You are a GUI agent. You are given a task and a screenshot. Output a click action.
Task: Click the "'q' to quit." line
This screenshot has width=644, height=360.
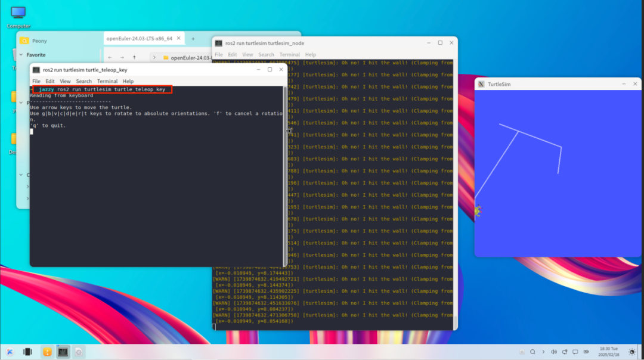[x=48, y=126]
